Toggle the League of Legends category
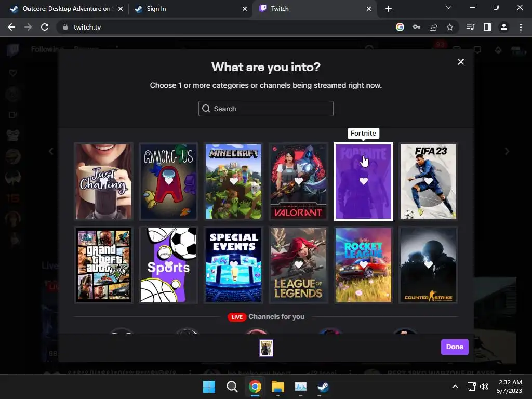This screenshot has height=399, width=532. point(299,264)
